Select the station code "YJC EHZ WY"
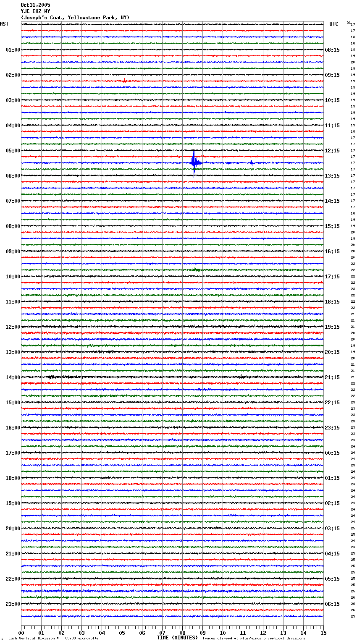The image size is (357, 644). (35, 11)
